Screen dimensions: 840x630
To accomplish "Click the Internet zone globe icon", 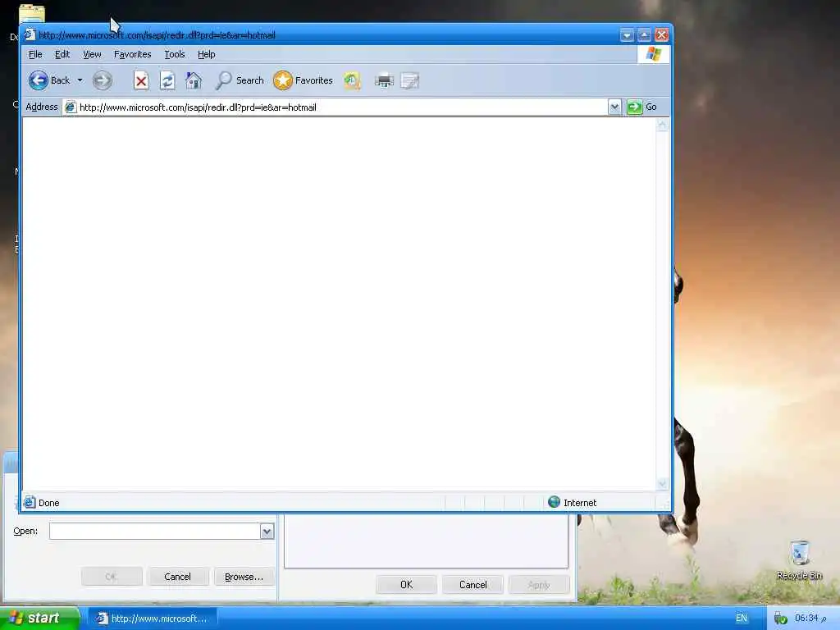I will [x=554, y=502].
